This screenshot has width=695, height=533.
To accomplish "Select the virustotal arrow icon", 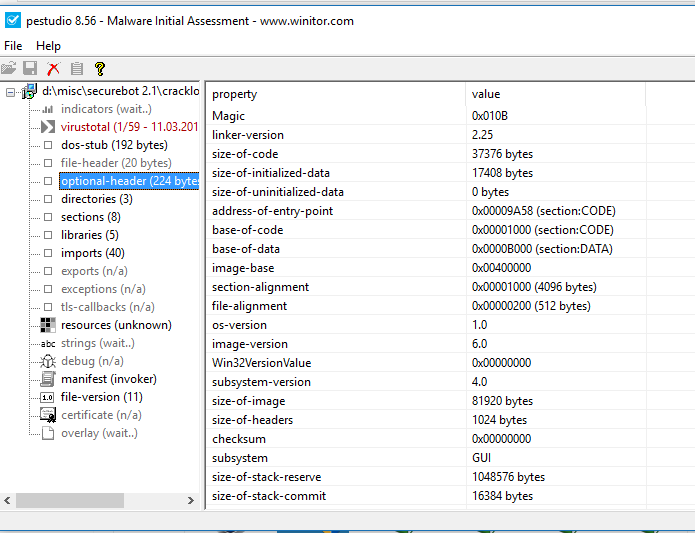I will tap(47, 127).
